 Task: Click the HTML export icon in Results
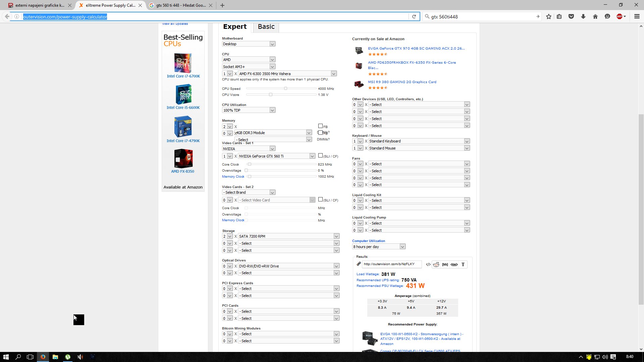454,264
